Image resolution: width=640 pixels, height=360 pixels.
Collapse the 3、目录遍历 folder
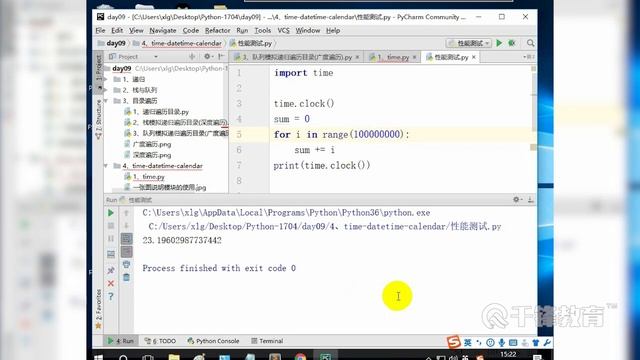[106, 100]
